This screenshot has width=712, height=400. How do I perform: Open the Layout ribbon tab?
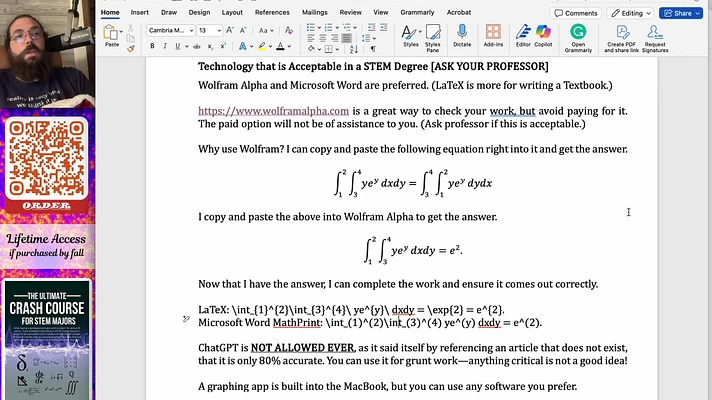(232, 13)
